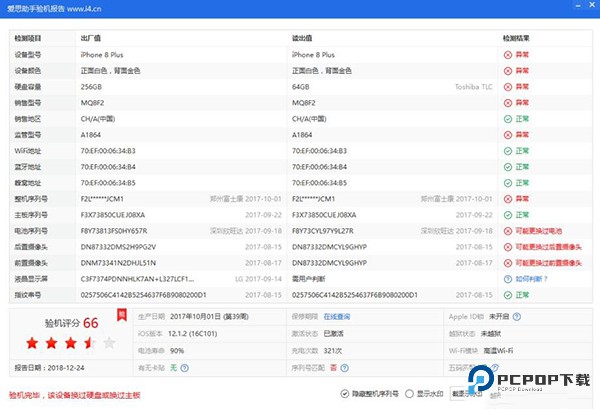Click the red X icon for 整机序列号
The width and height of the screenshot is (600, 409).
tap(508, 199)
